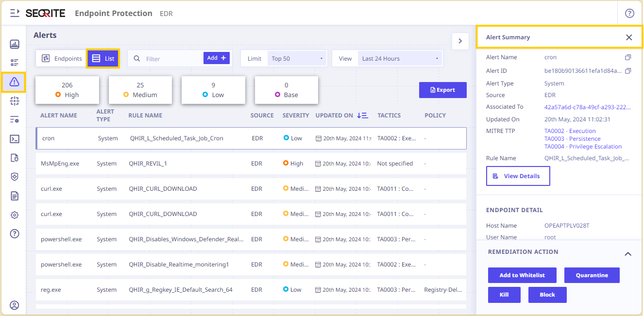Toggle the hamburger navigation menu icon
Screen dimensions: 644x316
(15, 13)
